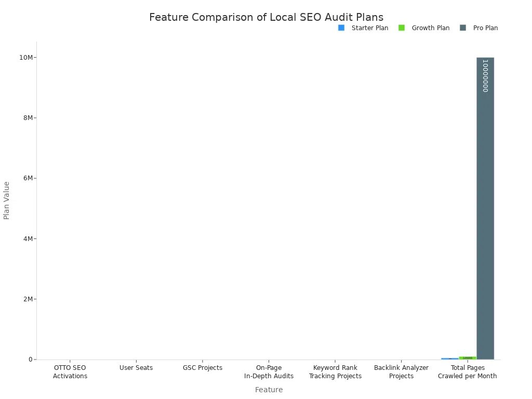Select the small blue Starter Plan bar

450,358
